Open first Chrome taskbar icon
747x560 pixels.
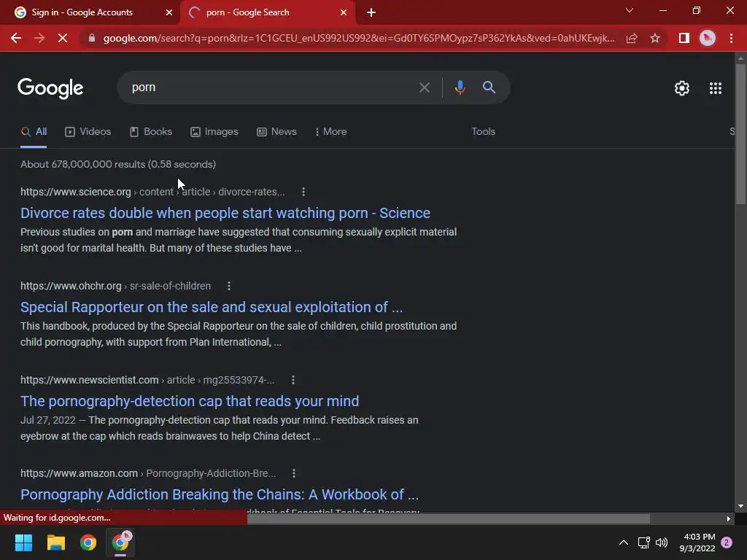click(88, 542)
